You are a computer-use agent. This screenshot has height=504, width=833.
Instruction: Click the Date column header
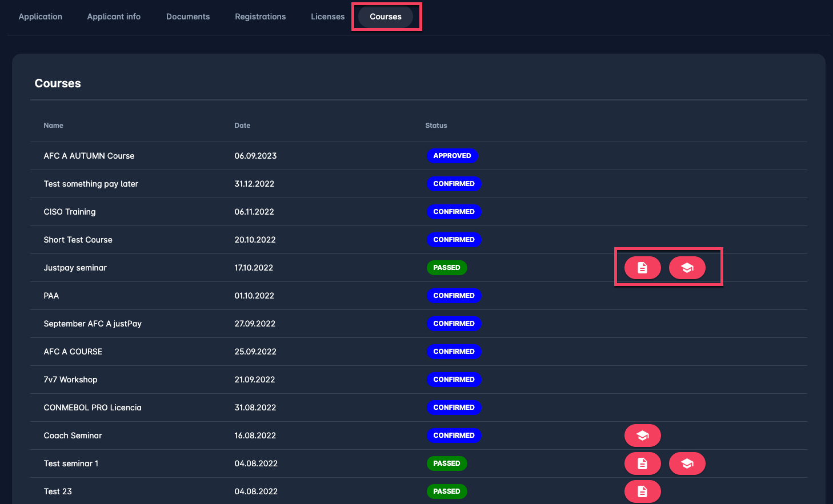click(242, 126)
